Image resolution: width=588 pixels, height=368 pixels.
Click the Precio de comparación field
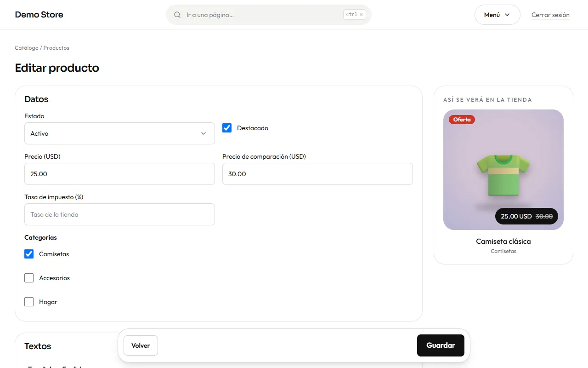[317, 174]
